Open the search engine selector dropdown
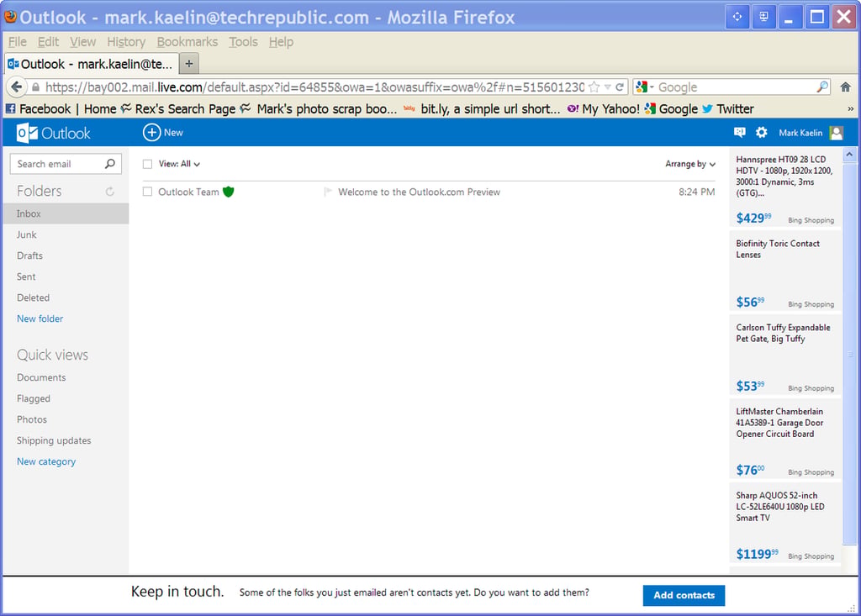861x616 pixels. (645, 87)
